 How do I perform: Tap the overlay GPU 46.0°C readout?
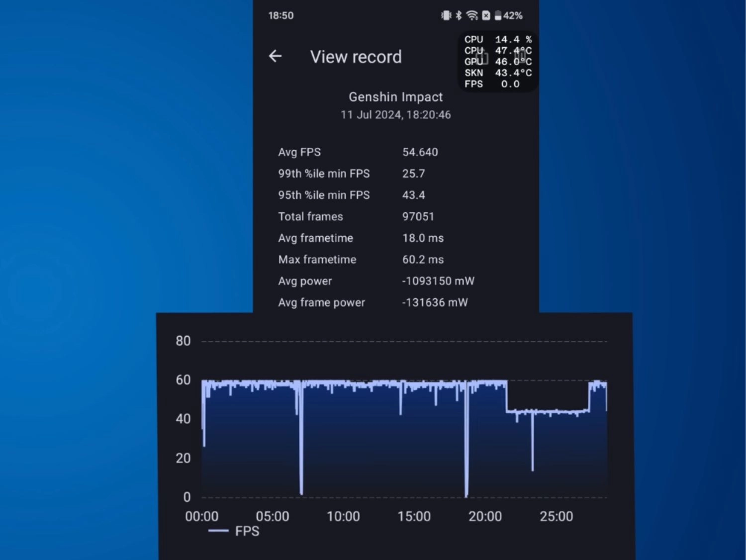click(498, 62)
